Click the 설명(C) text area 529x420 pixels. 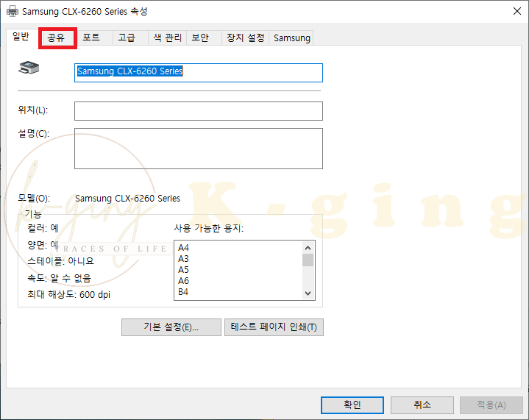[x=199, y=149]
